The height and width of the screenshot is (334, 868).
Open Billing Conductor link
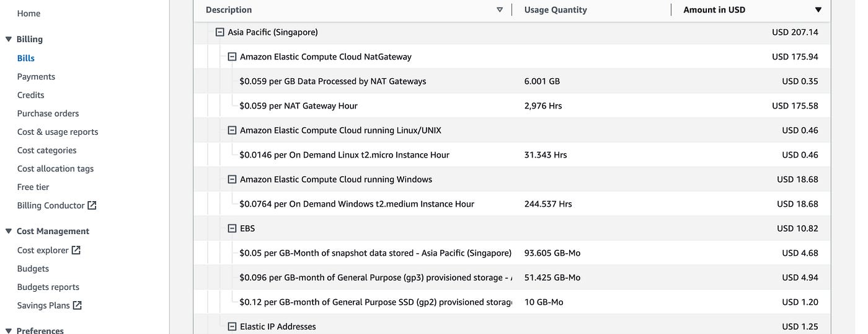click(51, 205)
